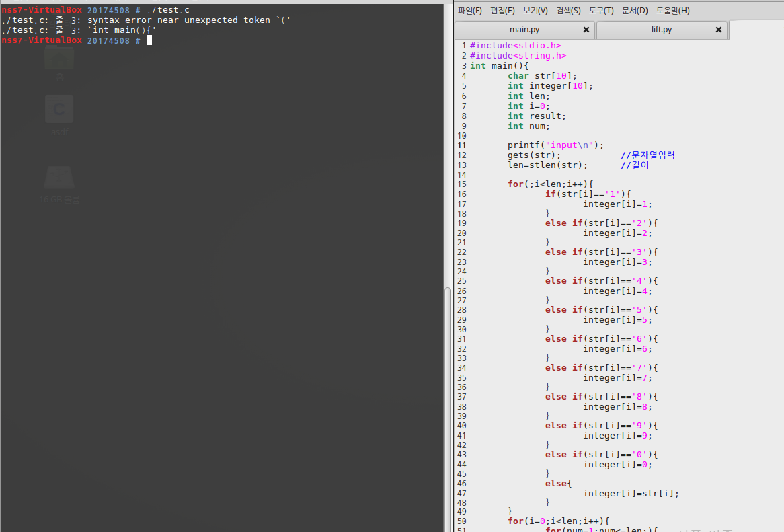Click the terminal cursor at the last prompt

coord(149,40)
